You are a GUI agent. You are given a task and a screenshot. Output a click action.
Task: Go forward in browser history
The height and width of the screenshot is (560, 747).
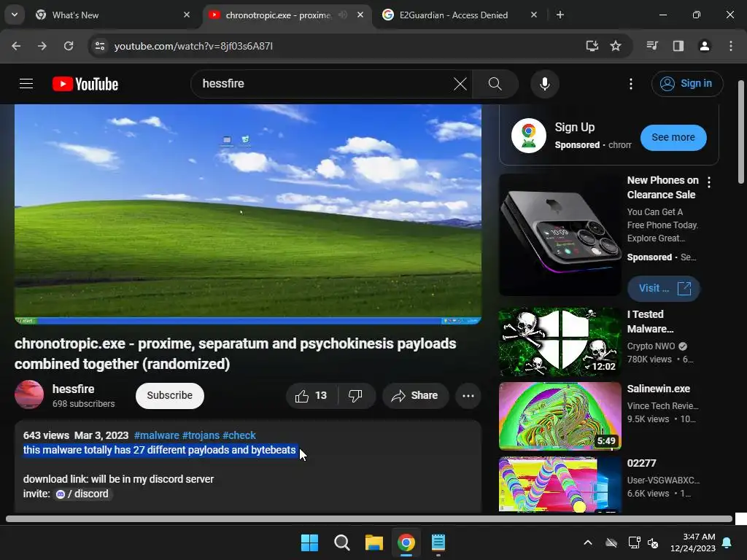[42, 46]
